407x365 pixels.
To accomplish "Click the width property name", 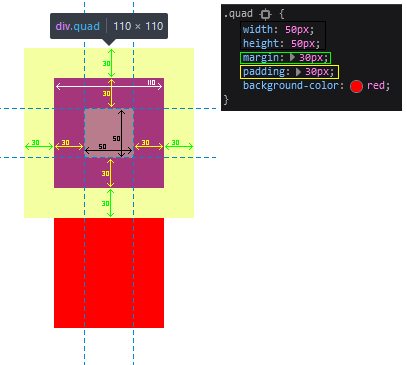I will [258, 29].
